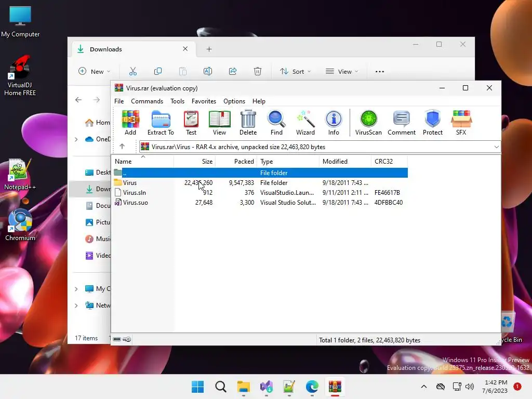
Task: Expand Network in the Explorer sidebar
Action: (76, 305)
